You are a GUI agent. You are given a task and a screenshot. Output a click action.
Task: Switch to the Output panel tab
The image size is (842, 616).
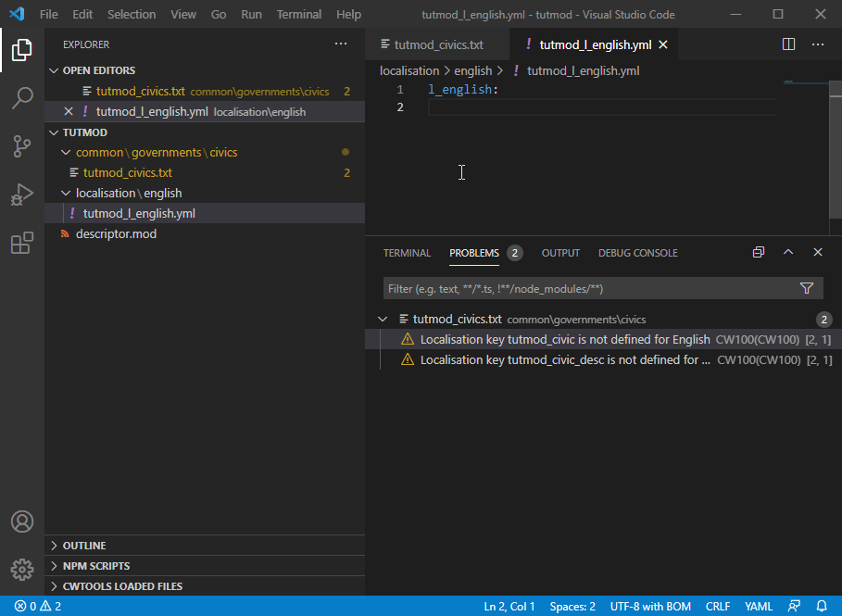tap(560, 253)
